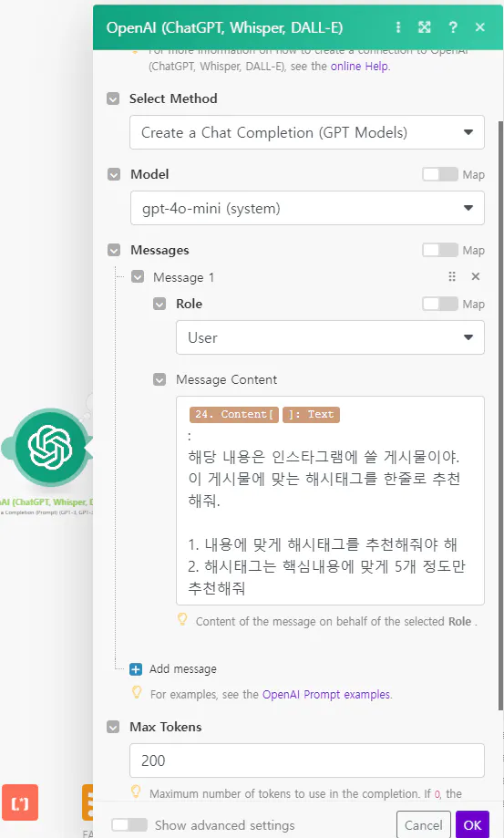Toggle the Select Method section checkbox
This screenshot has height=838, width=504.
click(113, 98)
